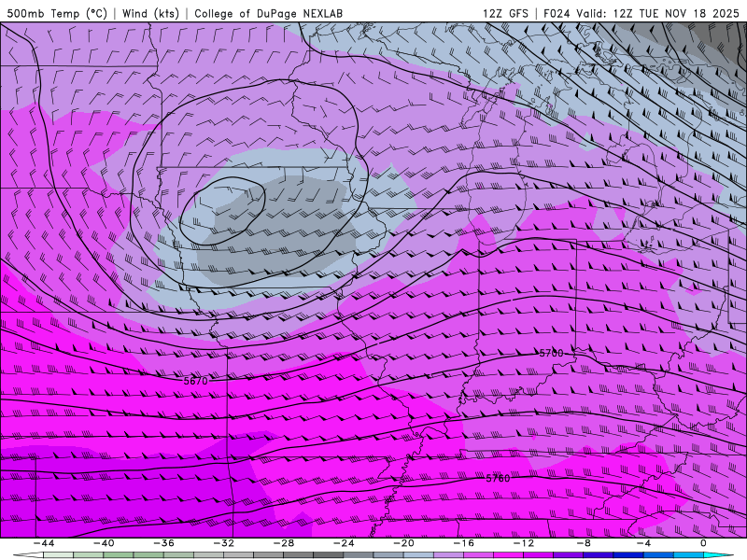This screenshot has height=560, width=747.
Task: Click the -32 colorbar tick label
Action: [223, 543]
